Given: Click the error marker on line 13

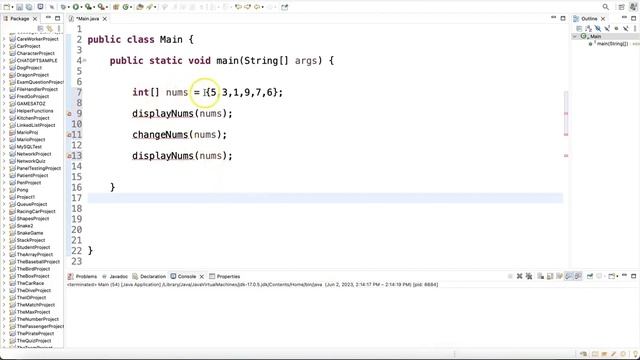Looking at the screenshot, I should 69,156.
